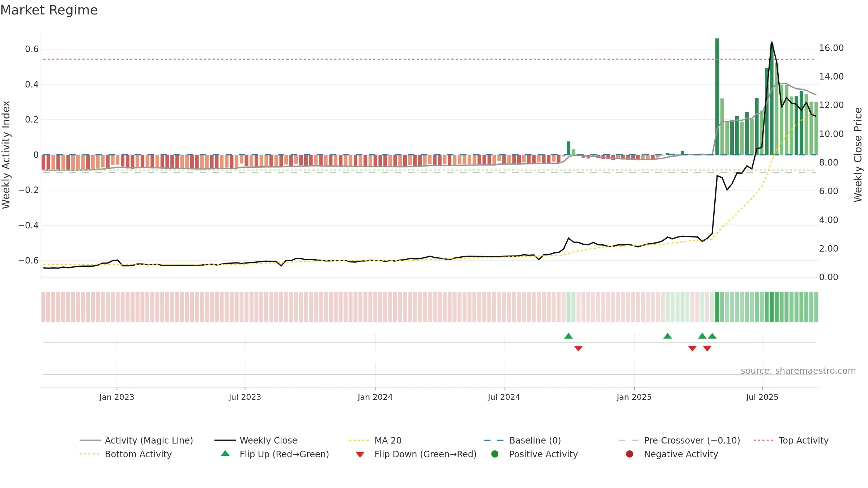Select the rightmost red Flip Down triangle marker
Image resolution: width=868 pixels, height=488 pixels.
coord(707,348)
